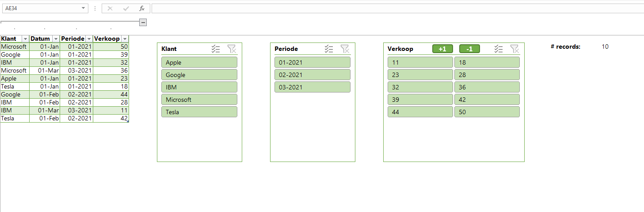Select Microsoft in the Klant slicer

point(199,100)
